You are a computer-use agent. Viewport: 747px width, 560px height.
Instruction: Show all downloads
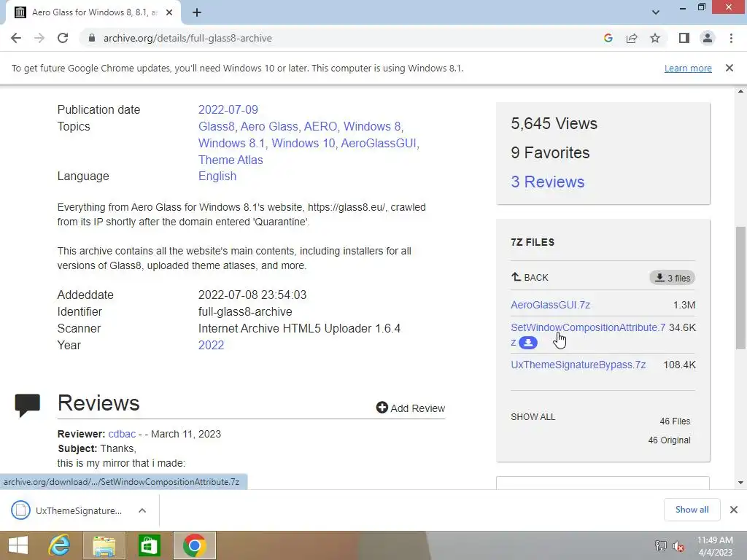click(692, 510)
